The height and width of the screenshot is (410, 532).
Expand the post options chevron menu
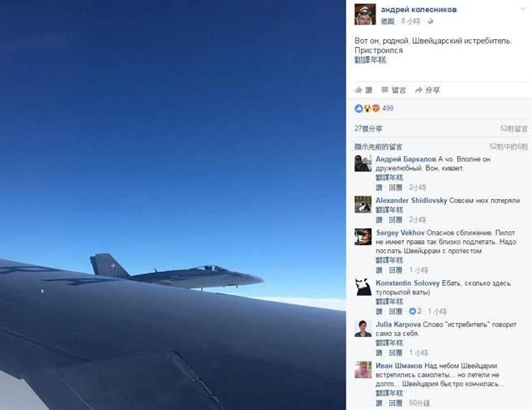tap(523, 9)
